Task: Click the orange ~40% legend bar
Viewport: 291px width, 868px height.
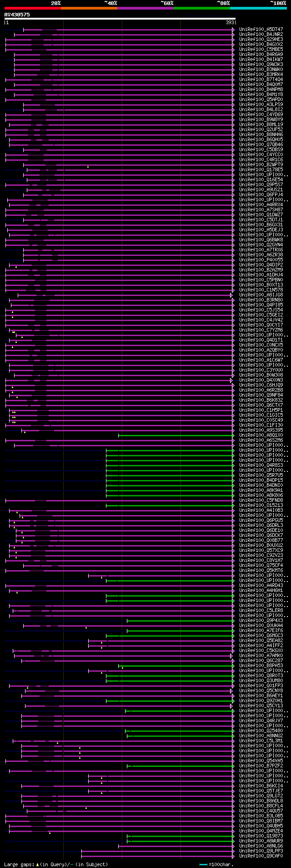Action: coord(89,8)
